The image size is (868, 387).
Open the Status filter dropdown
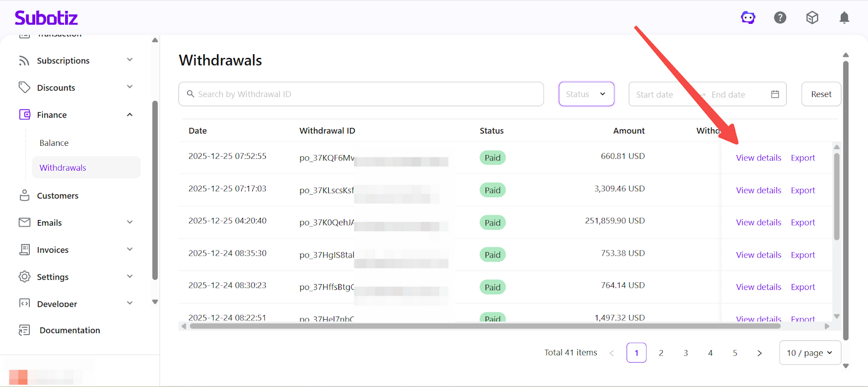(x=586, y=94)
